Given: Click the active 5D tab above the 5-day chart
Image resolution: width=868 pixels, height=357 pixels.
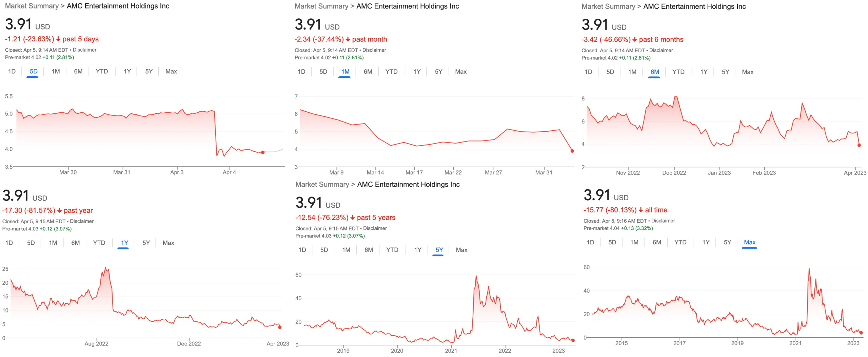Looking at the screenshot, I should [x=34, y=71].
